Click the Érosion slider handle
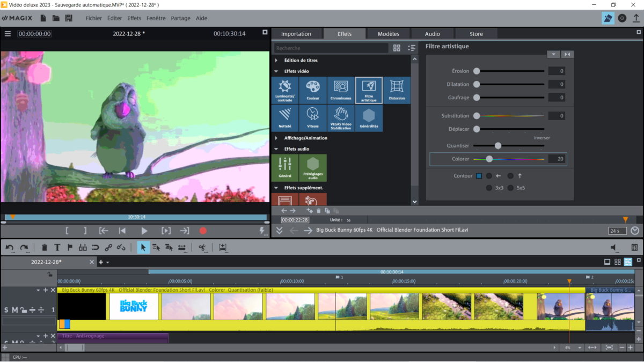 476,71
